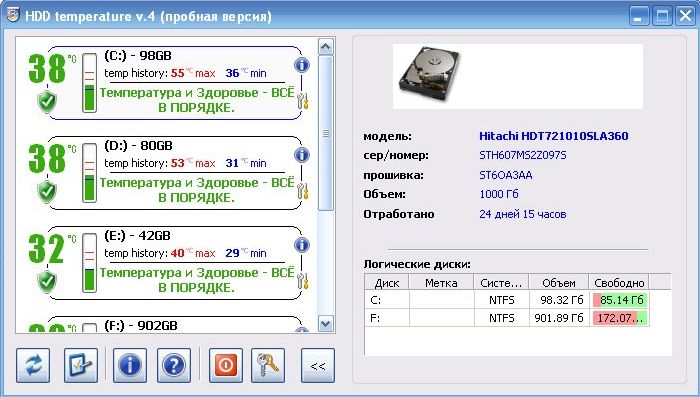The image size is (700, 397).
Task: Click the serial number STH607MS2Z097S
Action: (523, 155)
